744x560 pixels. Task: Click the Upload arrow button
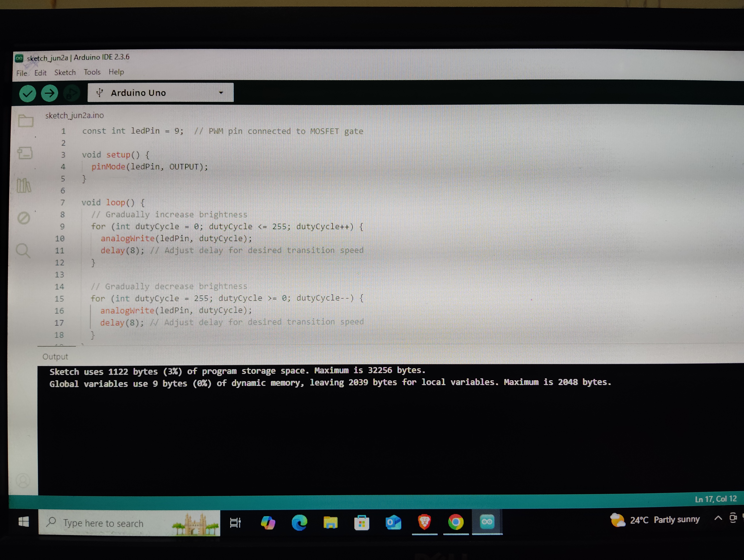click(x=49, y=93)
